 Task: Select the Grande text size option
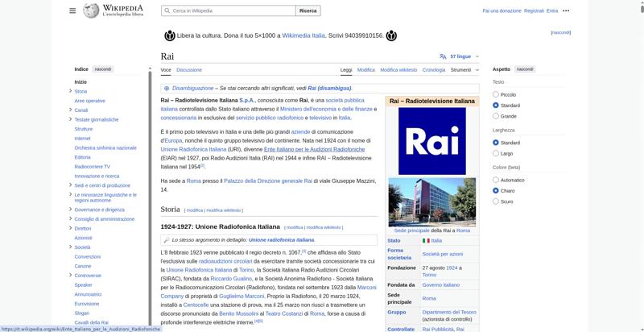(x=495, y=116)
